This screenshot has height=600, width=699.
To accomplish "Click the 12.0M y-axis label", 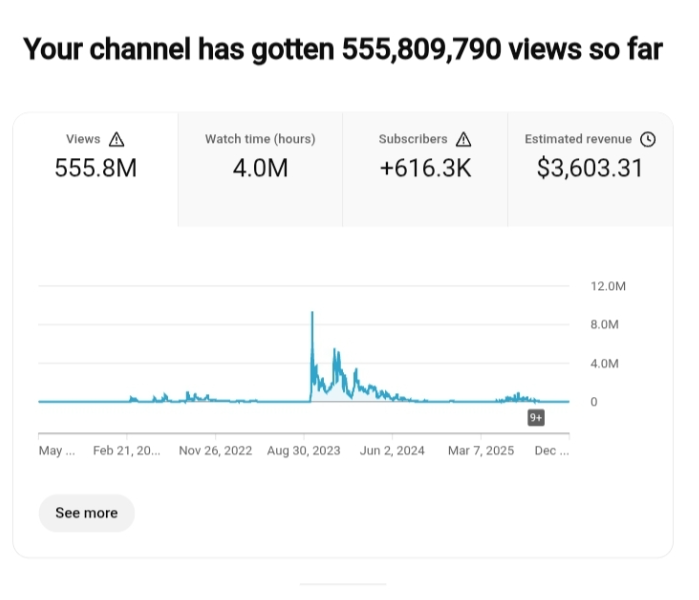I will (607, 286).
